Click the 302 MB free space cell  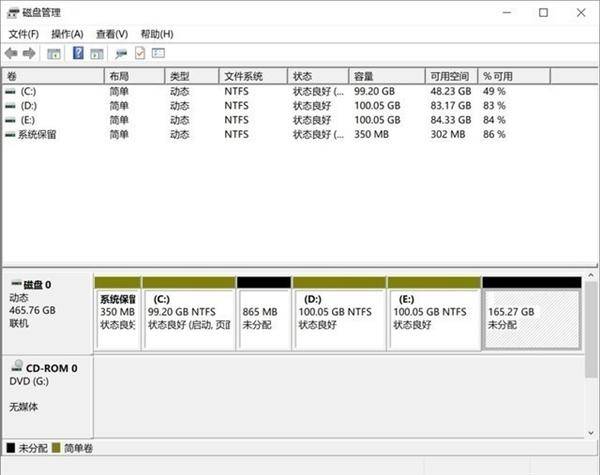click(x=448, y=134)
